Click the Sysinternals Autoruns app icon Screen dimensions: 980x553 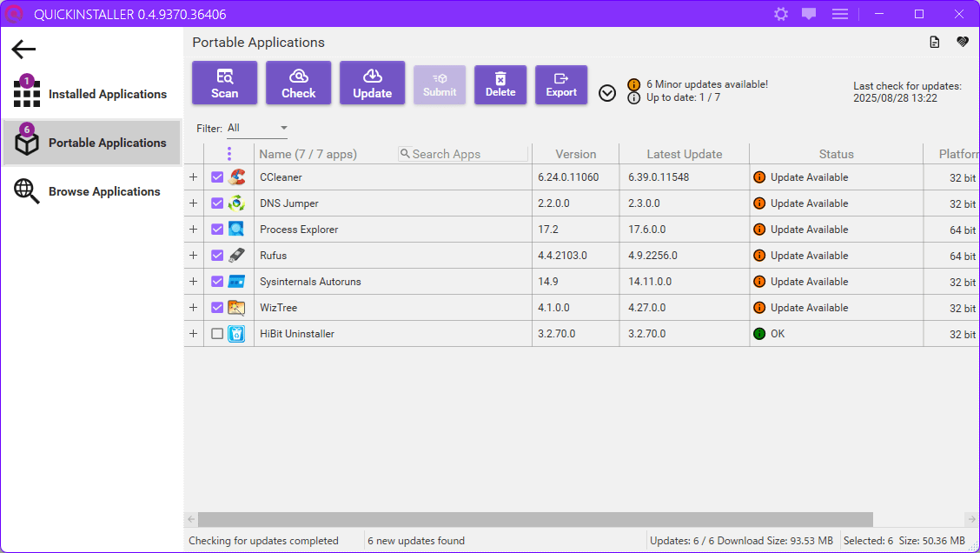236,282
